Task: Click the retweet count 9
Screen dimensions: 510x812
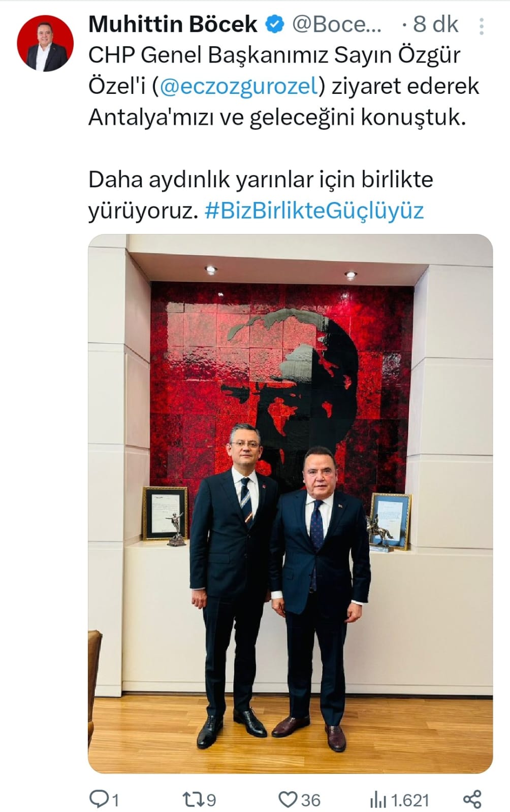Action: point(211,800)
